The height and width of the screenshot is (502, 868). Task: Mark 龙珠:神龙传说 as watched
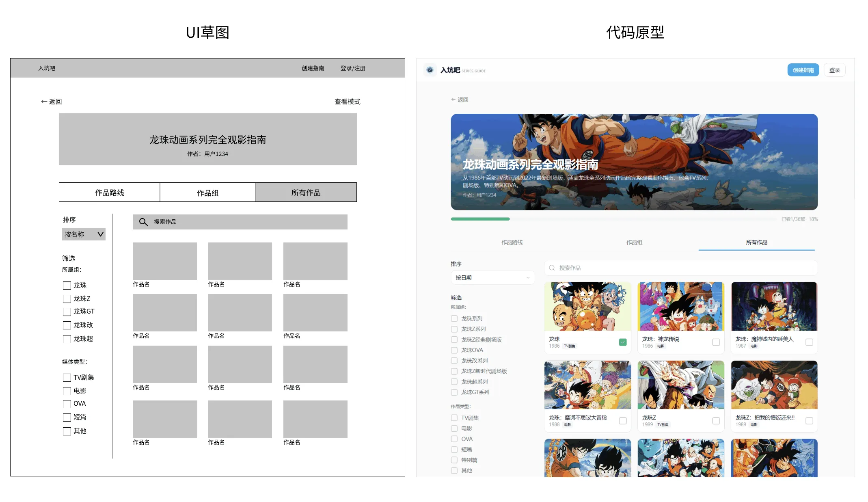[x=716, y=342]
